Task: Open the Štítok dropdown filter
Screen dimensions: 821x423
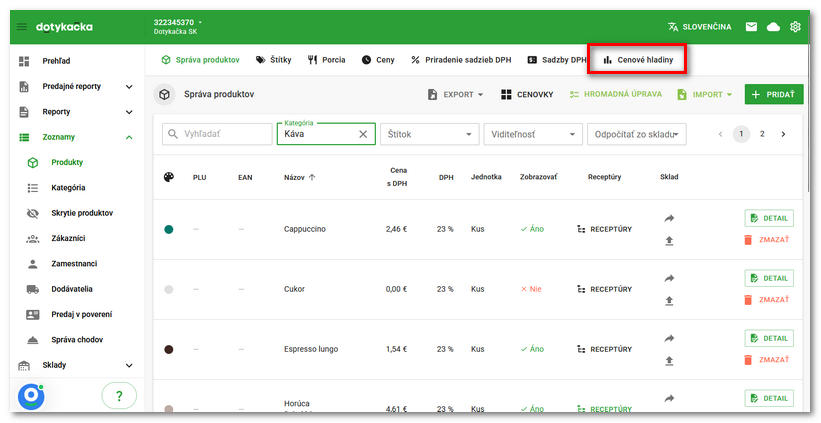Action: [x=429, y=134]
